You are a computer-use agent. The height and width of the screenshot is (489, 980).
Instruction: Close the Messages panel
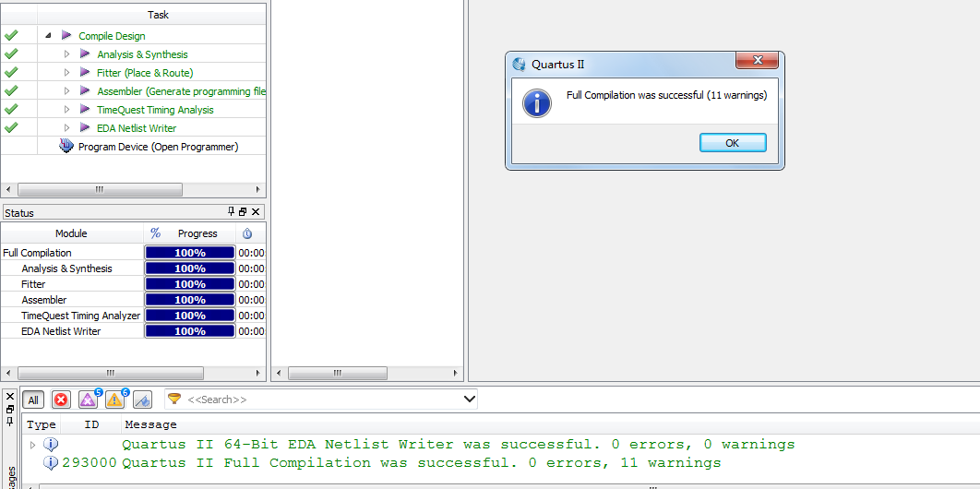click(x=10, y=397)
